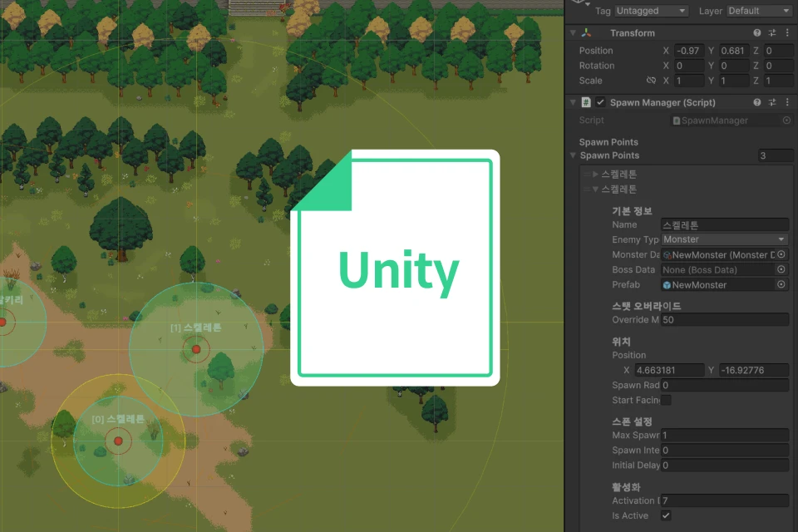This screenshot has width=798, height=532.
Task: Click the Spawn Manager C# script icon
Action: (x=586, y=102)
